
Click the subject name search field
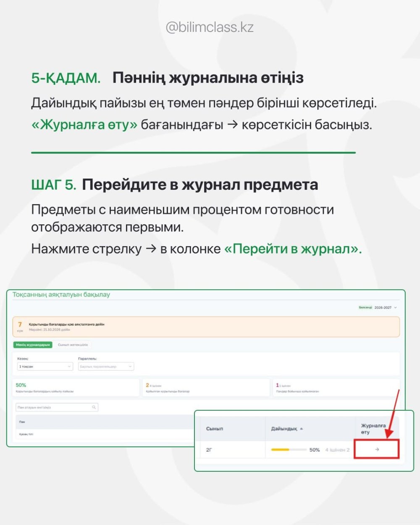(x=57, y=407)
